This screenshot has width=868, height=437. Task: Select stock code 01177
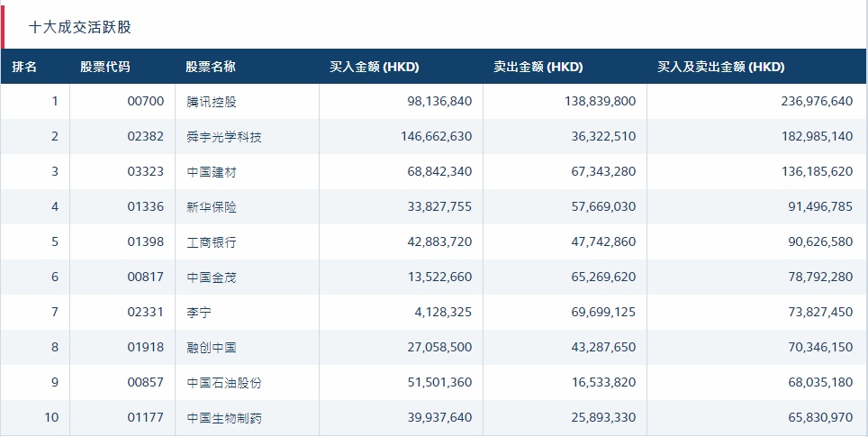pyautogui.click(x=146, y=417)
